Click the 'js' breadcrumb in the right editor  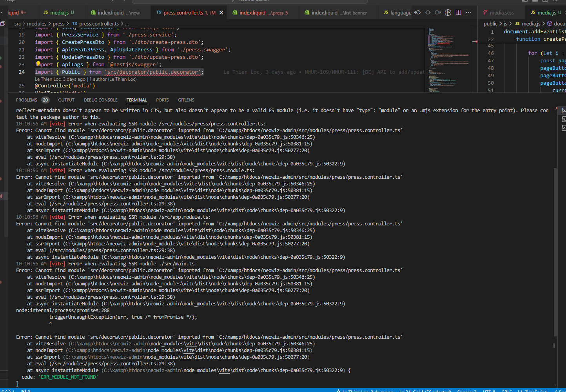505,24
